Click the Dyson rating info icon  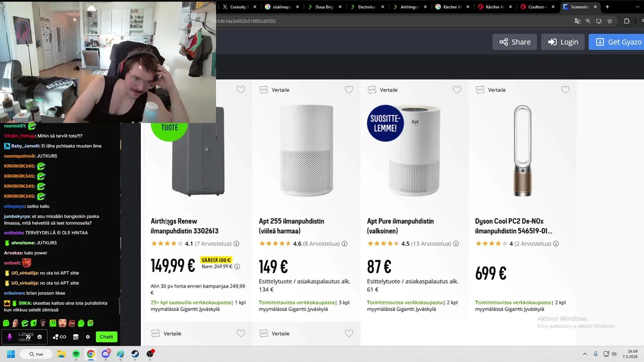click(556, 244)
